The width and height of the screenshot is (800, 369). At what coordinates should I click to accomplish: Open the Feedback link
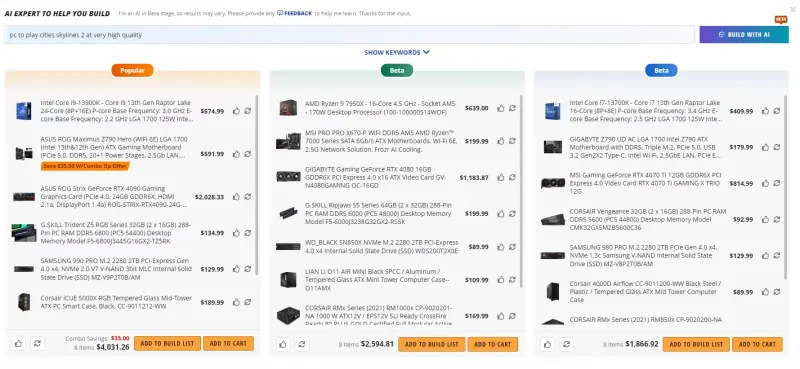pyautogui.click(x=294, y=13)
